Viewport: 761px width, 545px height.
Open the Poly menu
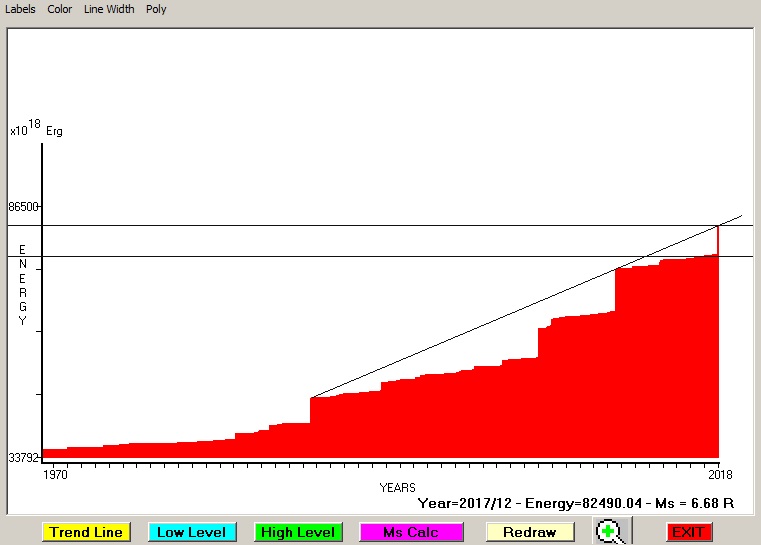[x=156, y=9]
